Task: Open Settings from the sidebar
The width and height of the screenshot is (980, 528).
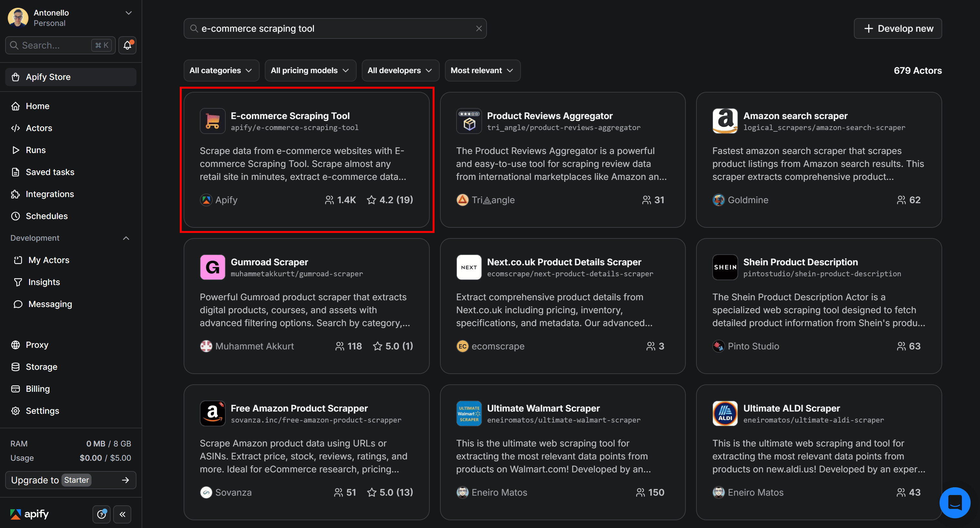Action: [x=42, y=410]
